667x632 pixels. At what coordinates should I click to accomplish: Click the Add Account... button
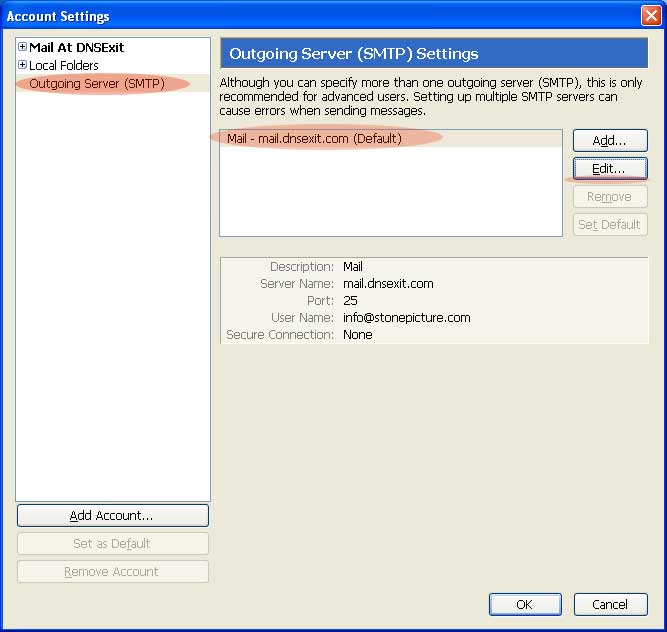112,516
